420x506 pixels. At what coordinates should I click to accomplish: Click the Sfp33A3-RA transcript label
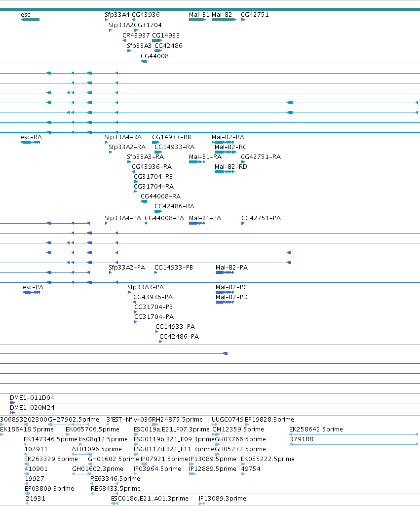click(146, 157)
